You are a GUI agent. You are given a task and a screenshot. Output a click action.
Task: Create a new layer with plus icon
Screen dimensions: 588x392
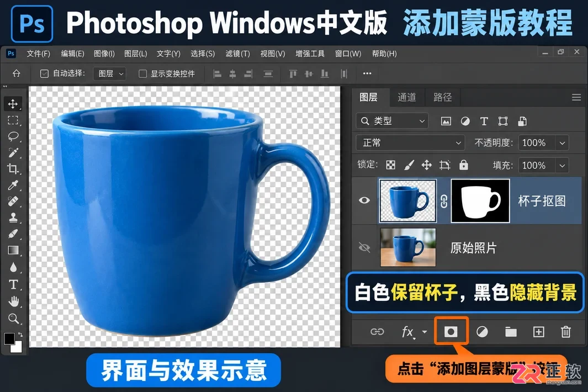[538, 332]
